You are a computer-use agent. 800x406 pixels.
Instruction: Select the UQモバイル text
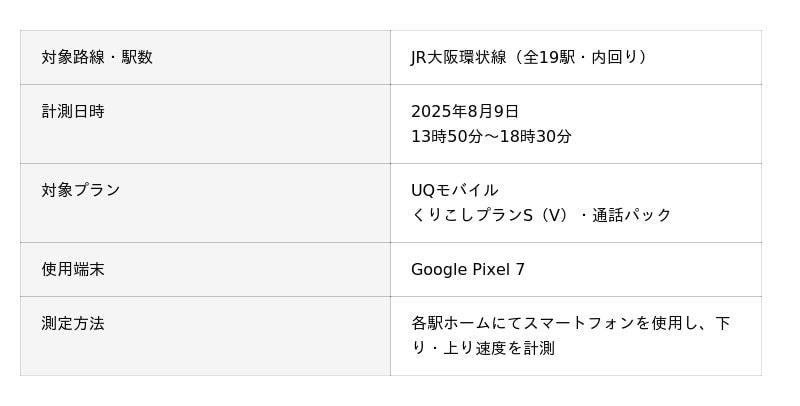pyautogui.click(x=455, y=190)
